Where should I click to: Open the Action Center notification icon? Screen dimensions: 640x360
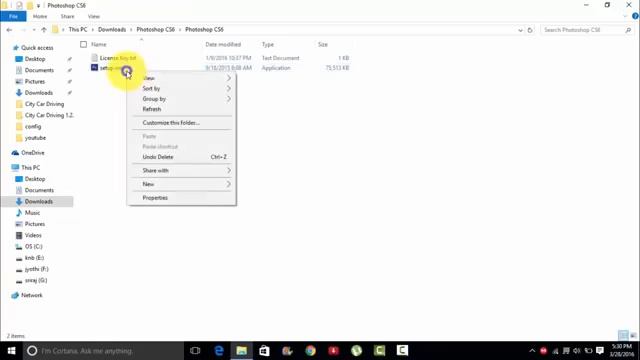600,351
